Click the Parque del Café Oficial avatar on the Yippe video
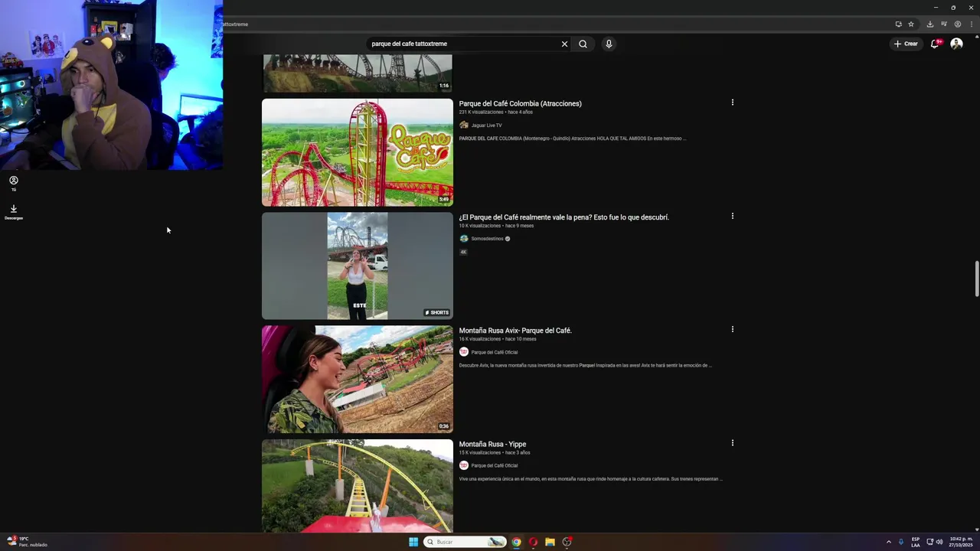Image resolution: width=980 pixels, height=551 pixels. pos(464,465)
